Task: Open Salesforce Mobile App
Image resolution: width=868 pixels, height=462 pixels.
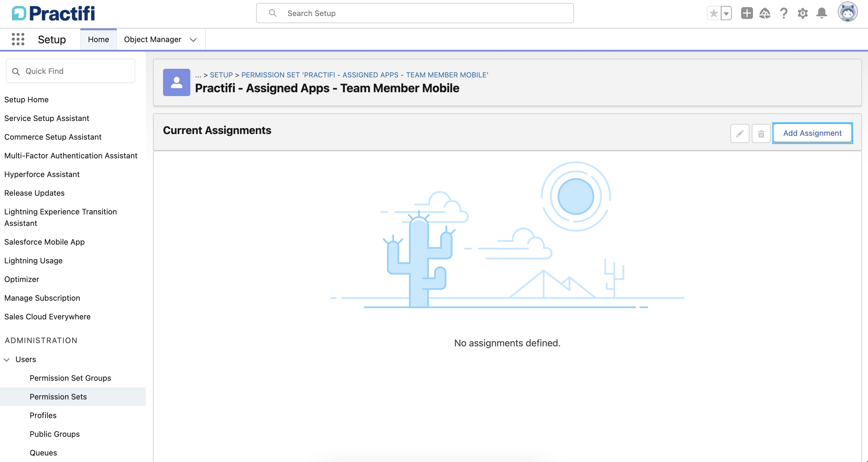Action: tap(44, 242)
